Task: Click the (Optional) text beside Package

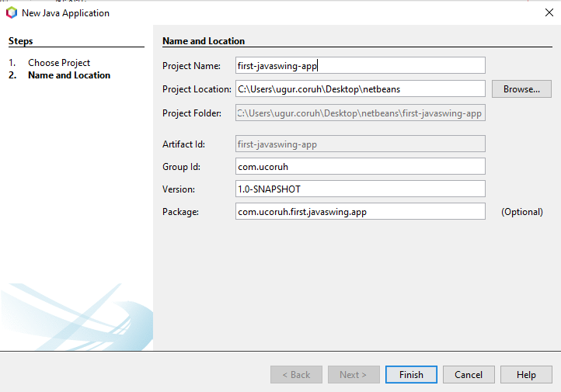Action: click(x=522, y=212)
